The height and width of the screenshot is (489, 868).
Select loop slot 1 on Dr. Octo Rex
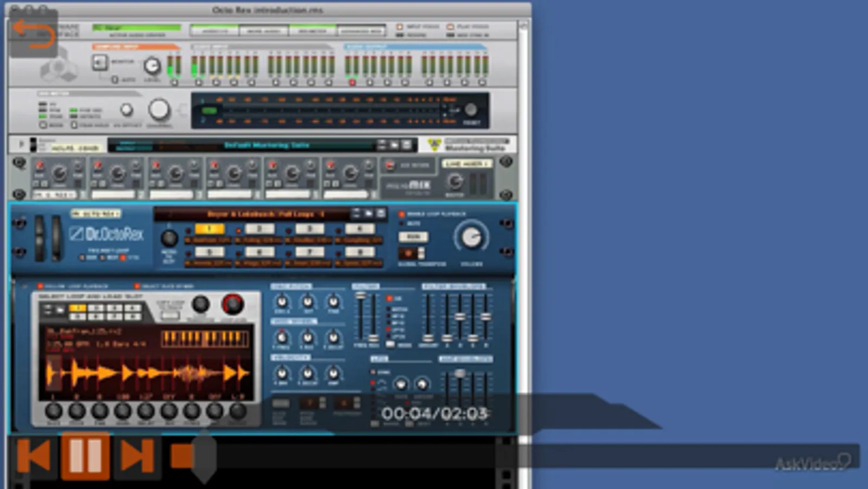click(x=210, y=229)
